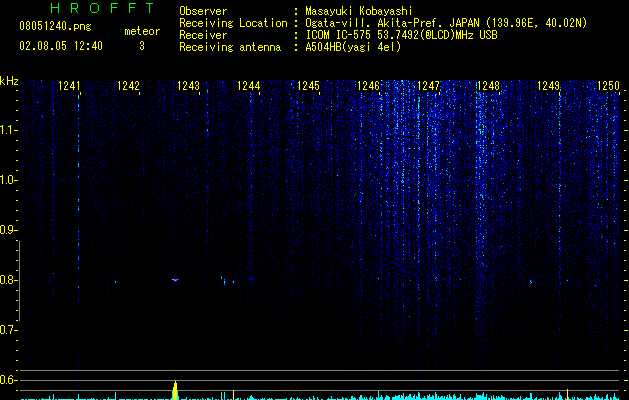Click the gray vertical range bar beside 0.8 kHz
Viewport: 629px width, 400px height.
pos(19,280)
